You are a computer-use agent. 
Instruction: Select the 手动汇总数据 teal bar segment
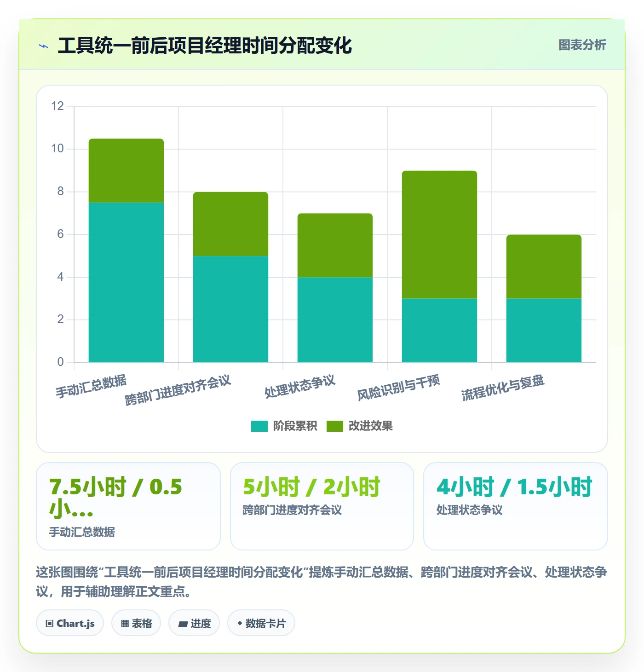126,283
